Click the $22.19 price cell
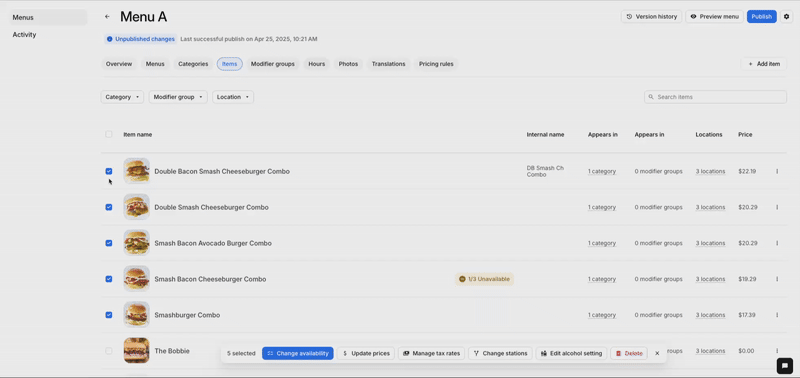800x378 pixels. click(747, 171)
